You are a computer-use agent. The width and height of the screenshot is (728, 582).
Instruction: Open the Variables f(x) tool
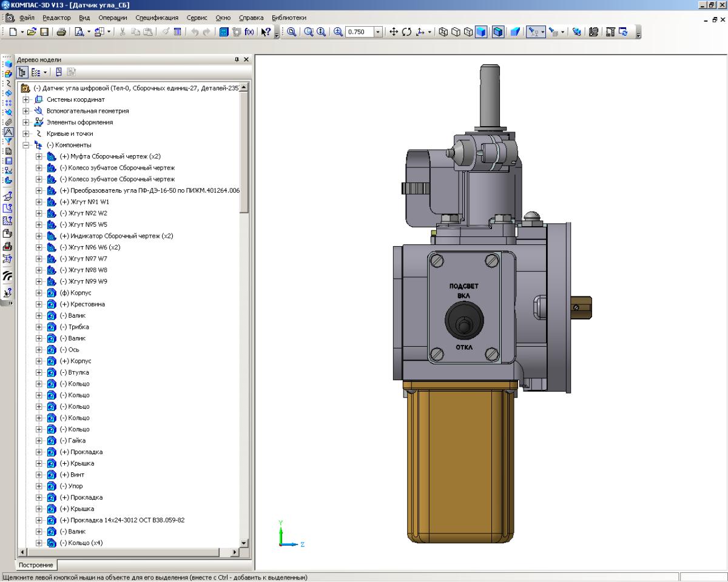(249, 32)
